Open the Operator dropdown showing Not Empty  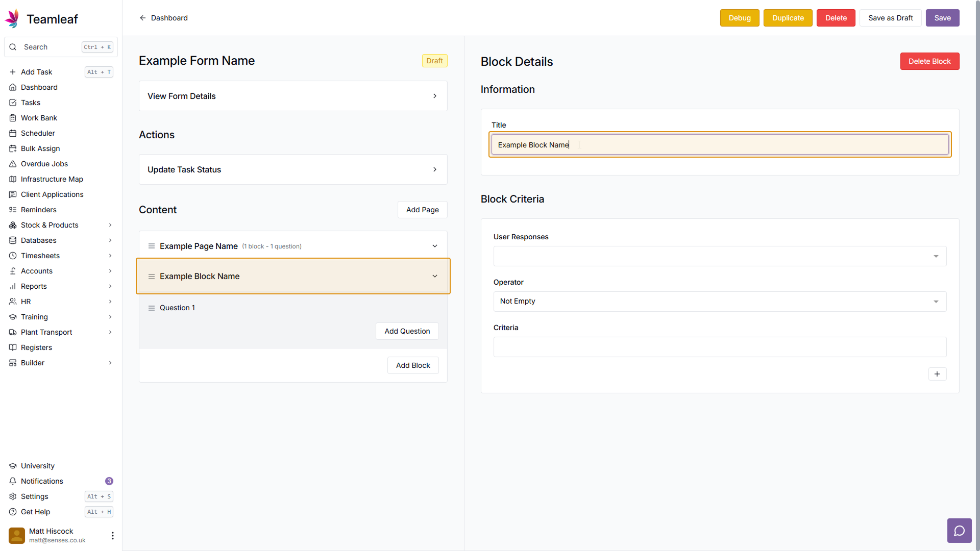point(720,302)
